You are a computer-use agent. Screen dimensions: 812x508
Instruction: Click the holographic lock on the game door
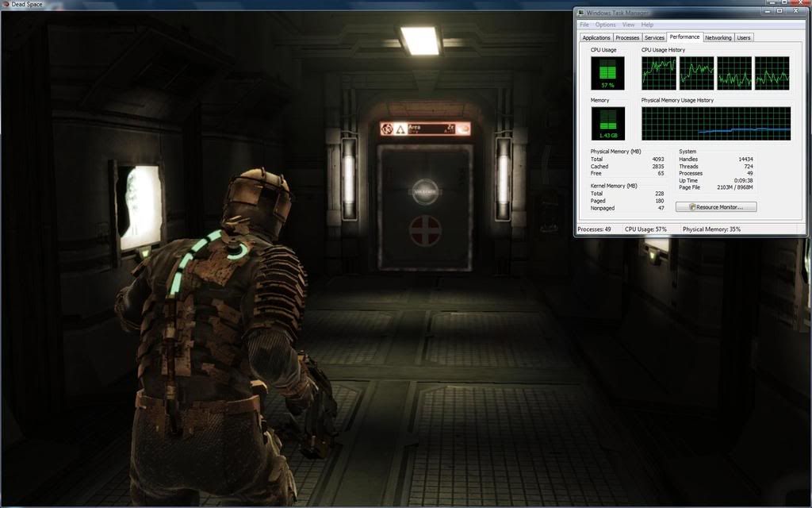click(x=425, y=192)
